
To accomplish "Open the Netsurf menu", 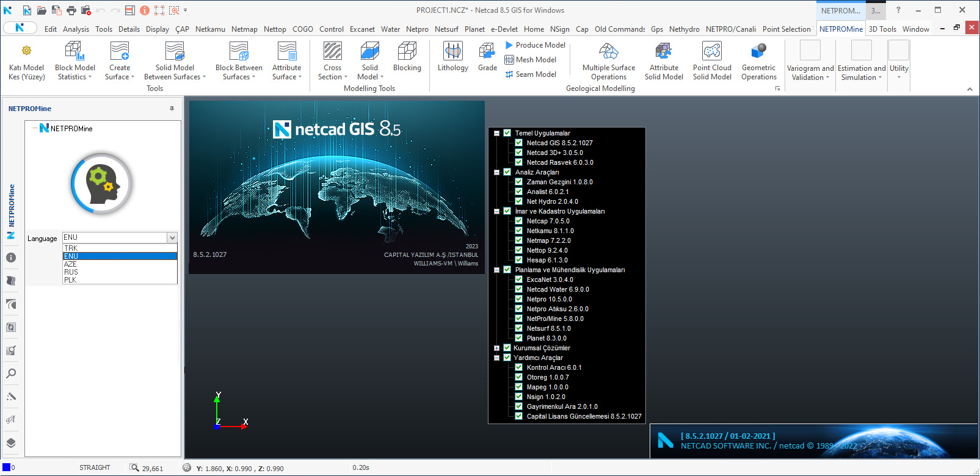I will pos(446,29).
